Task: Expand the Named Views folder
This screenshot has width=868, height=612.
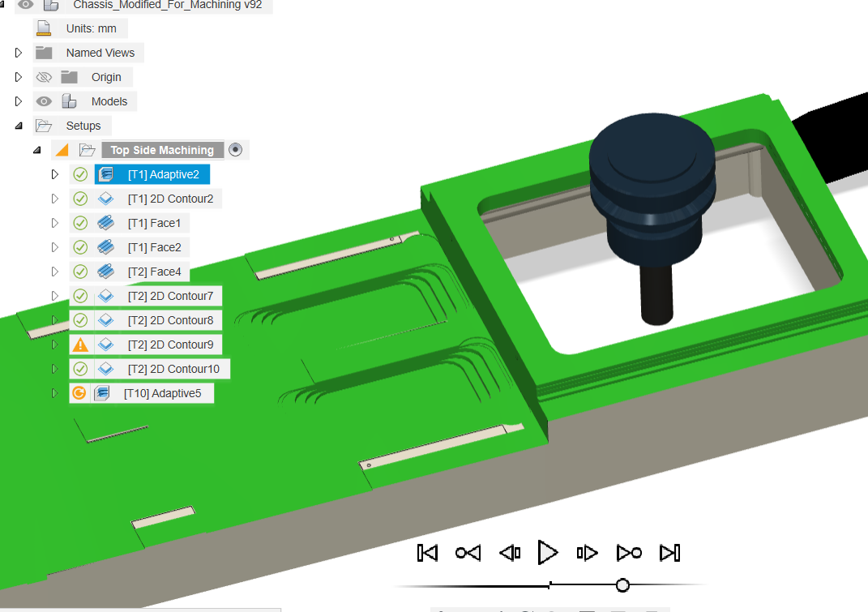Action: [18, 52]
